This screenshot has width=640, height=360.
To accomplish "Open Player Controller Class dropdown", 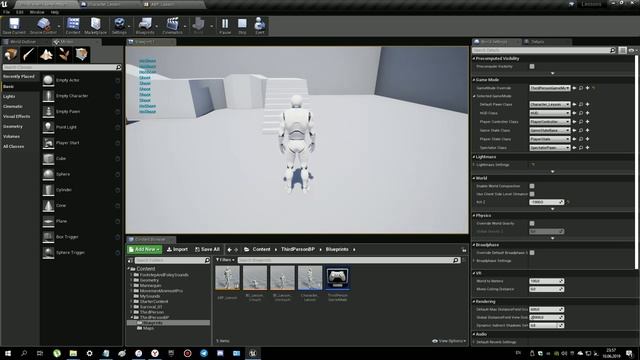I will 550,122.
